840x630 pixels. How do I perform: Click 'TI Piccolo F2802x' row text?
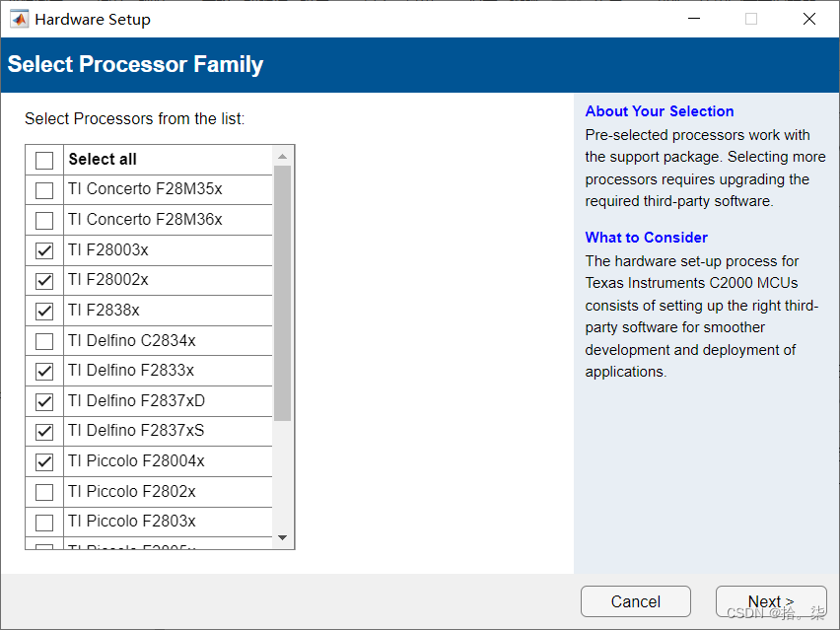tap(132, 491)
